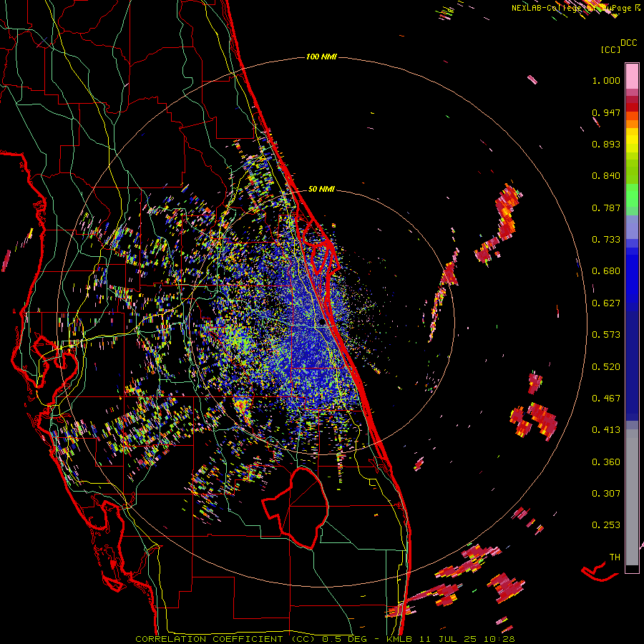Click the TH label near scale bottom
644x644 pixels.
pos(615,557)
